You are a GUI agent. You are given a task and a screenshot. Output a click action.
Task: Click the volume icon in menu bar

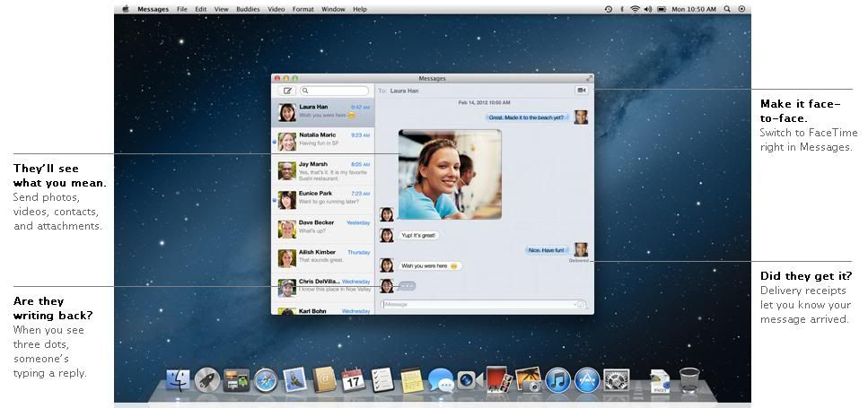click(x=648, y=9)
